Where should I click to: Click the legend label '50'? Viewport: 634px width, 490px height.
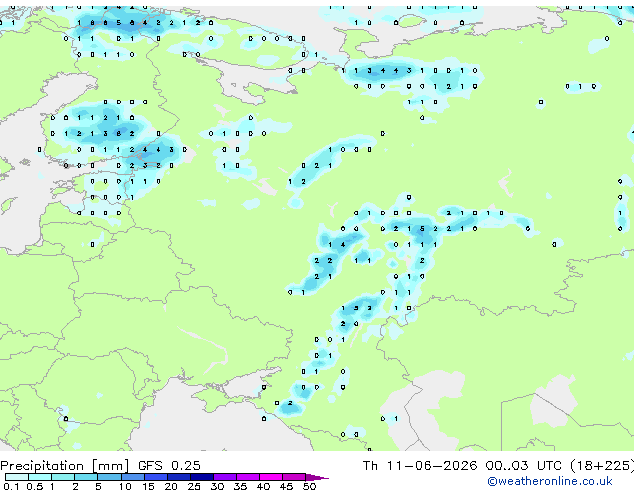pos(310,486)
